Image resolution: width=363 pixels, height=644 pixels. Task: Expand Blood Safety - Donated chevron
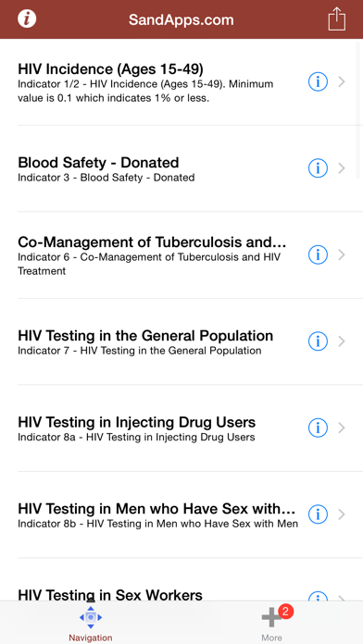point(342,168)
